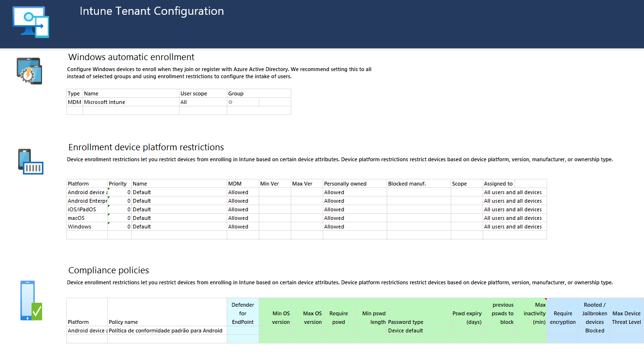The width and height of the screenshot is (644, 352).
Task: Click the Password type column header
Action: 419,312
